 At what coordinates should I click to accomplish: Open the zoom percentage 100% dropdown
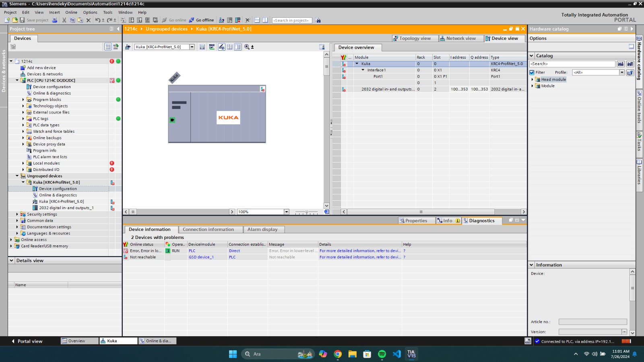287,212
